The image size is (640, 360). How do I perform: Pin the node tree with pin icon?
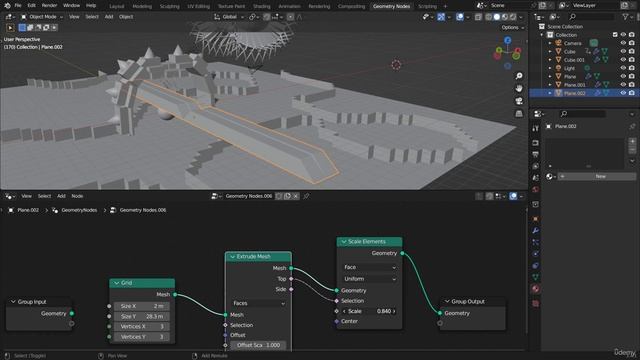click(306, 196)
